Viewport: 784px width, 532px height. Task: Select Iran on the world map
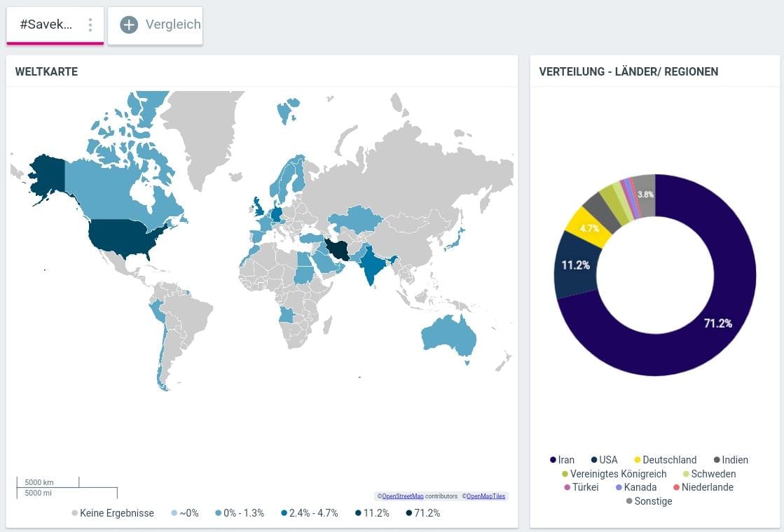pyautogui.click(x=338, y=250)
